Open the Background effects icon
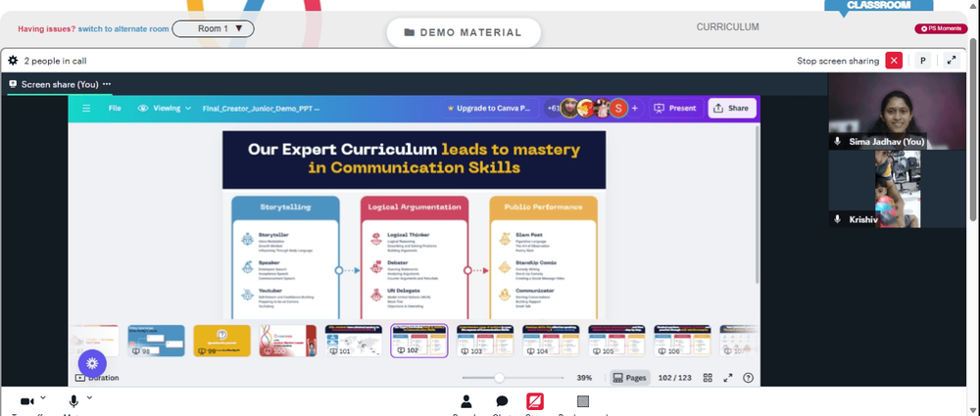 tap(582, 401)
